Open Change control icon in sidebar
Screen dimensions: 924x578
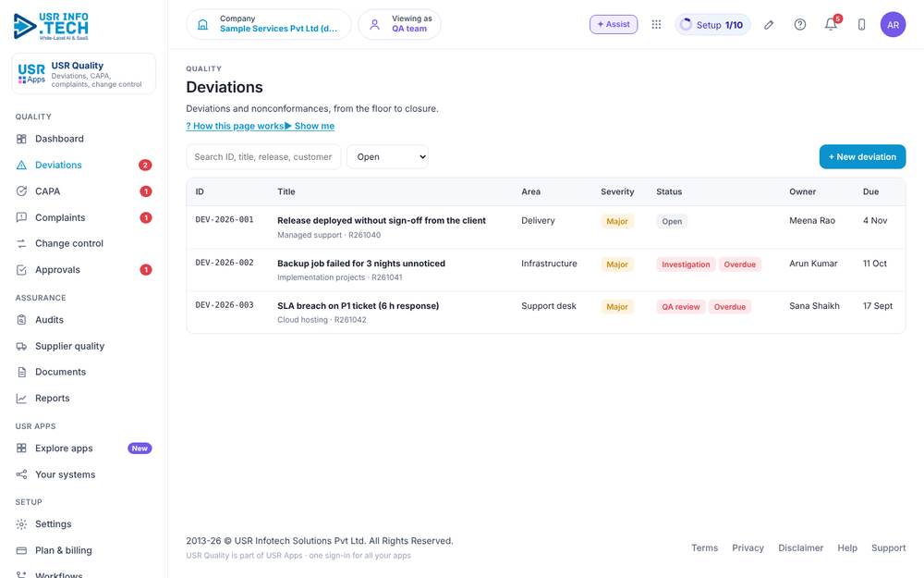point(22,243)
